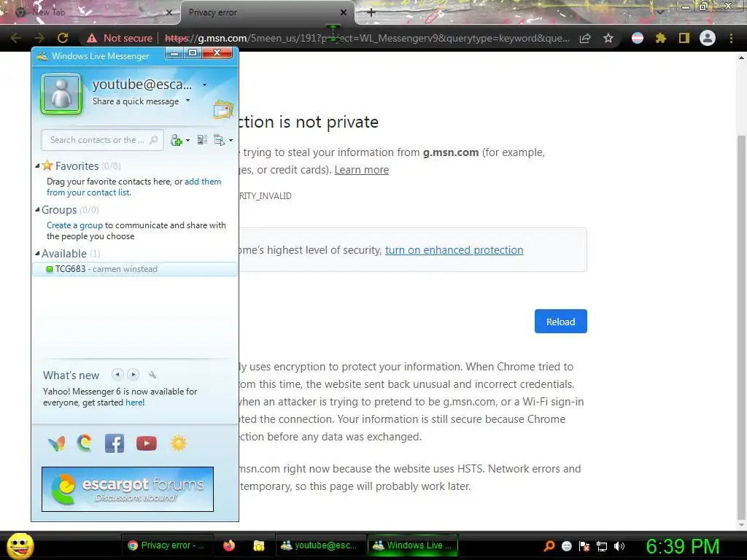Click the volume speaker tray icon
Image resolution: width=747 pixels, height=560 pixels.
619,546
